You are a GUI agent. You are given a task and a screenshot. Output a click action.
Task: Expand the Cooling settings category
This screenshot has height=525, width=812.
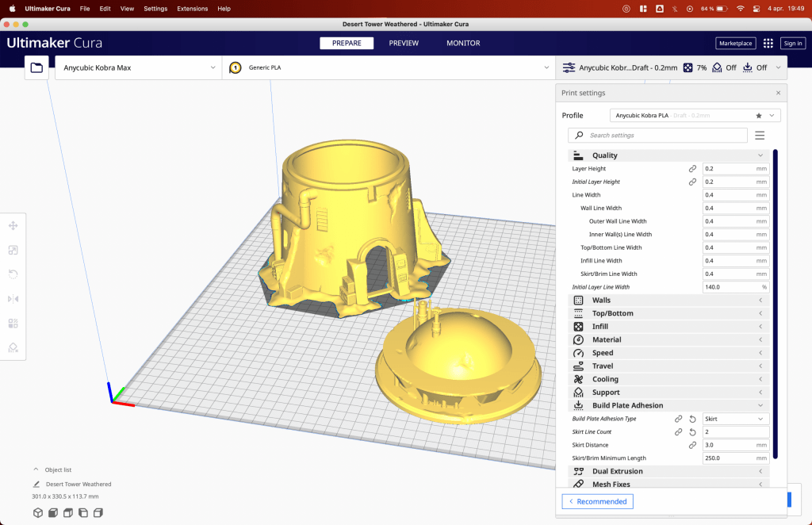pos(668,380)
